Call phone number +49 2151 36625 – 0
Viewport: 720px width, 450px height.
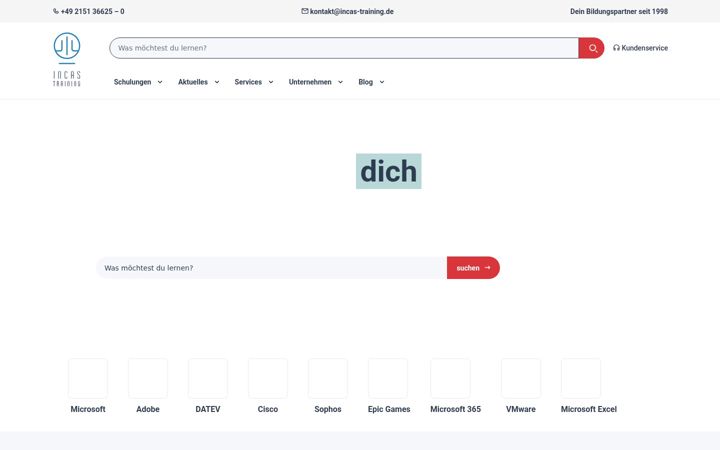coord(92,11)
